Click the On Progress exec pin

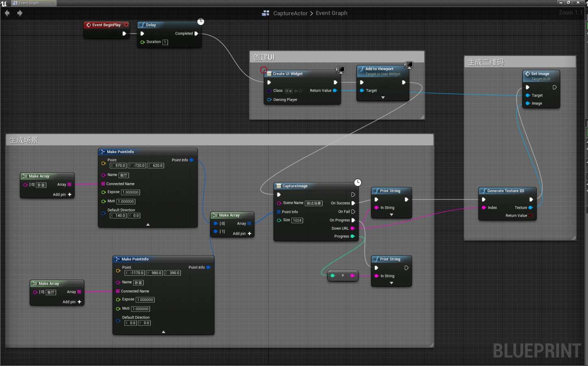353,220
